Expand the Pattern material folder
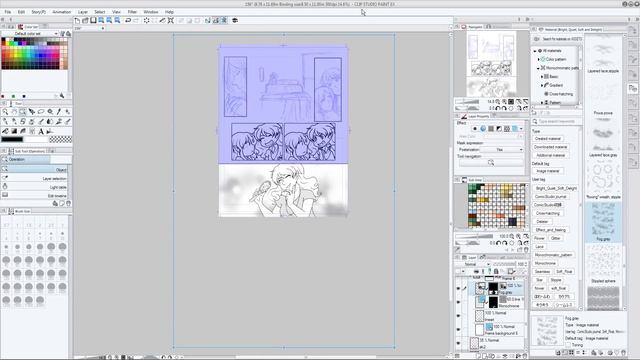Image resolution: width=640 pixels, height=360 pixels. tap(542, 103)
